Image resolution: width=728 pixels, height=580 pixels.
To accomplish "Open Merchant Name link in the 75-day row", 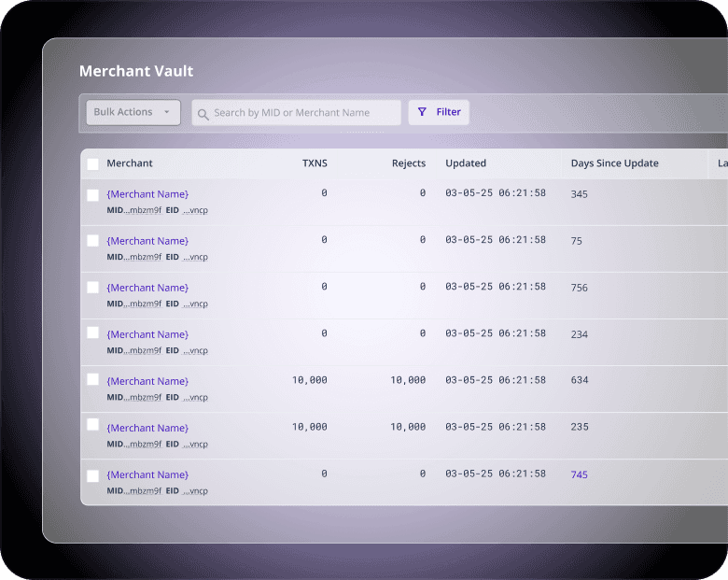I will pos(147,241).
